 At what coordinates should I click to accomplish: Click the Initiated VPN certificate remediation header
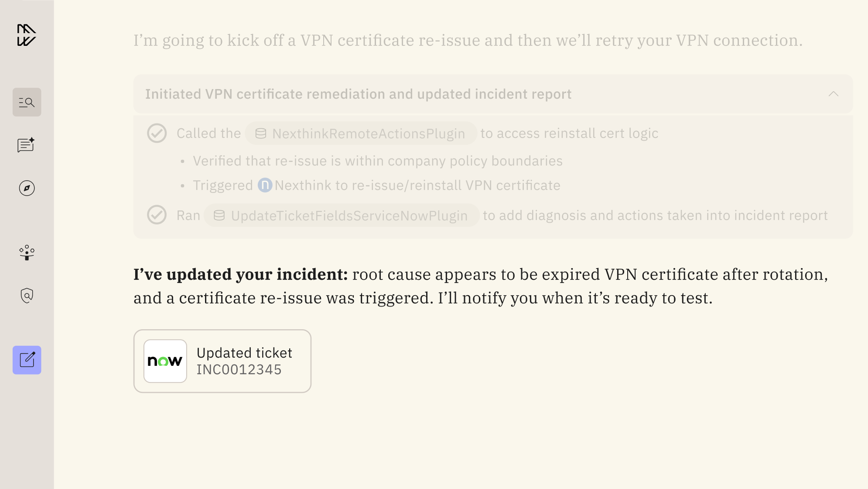coord(358,94)
